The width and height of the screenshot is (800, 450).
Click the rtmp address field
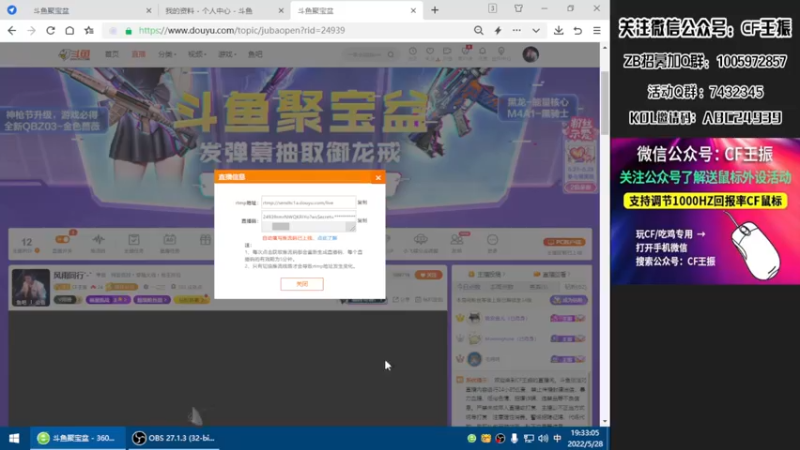[x=308, y=203]
